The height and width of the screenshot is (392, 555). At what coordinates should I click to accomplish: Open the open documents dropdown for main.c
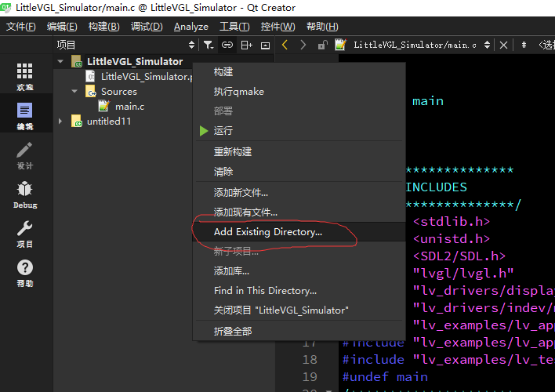coord(487,45)
